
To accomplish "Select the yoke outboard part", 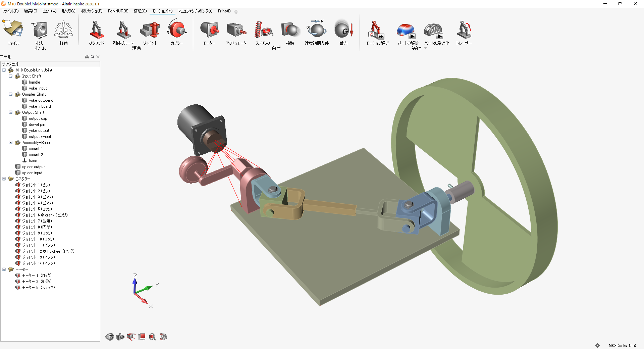I will pos(41,100).
